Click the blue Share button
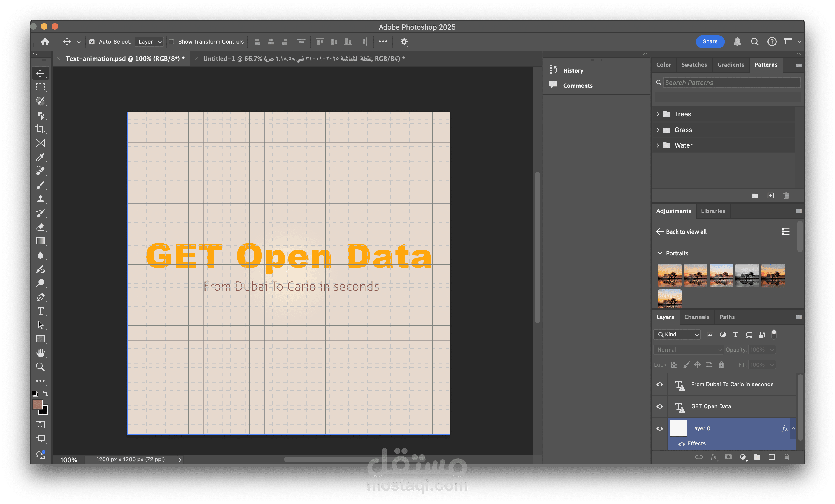Viewport: 835px width, 504px height. coord(710,41)
